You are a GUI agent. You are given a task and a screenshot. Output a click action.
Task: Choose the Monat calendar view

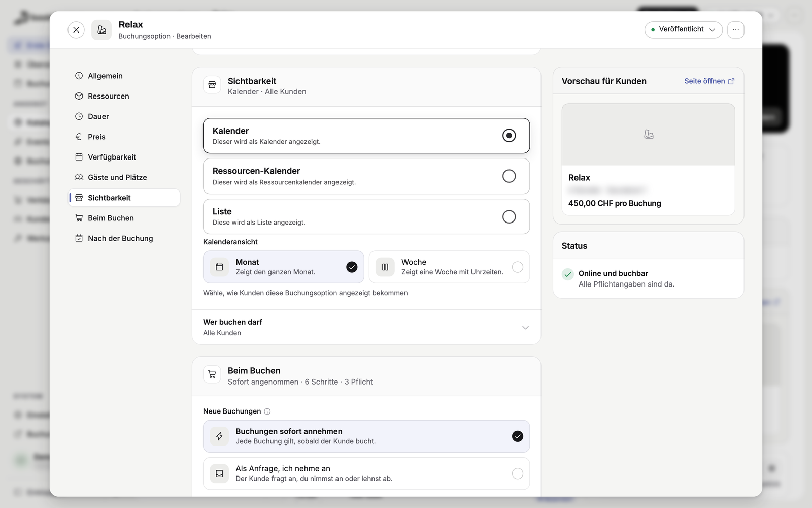(x=284, y=267)
